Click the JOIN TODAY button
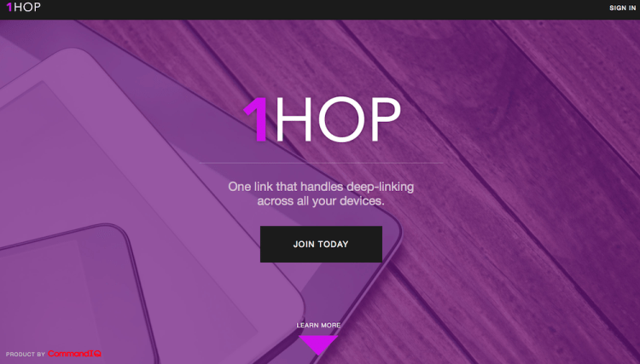This screenshot has height=364, width=640. click(321, 244)
